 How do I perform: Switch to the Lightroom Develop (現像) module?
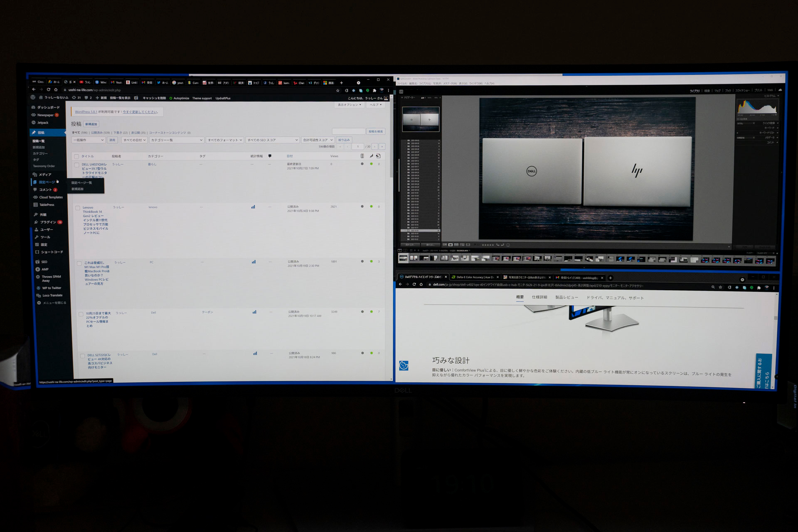(707, 91)
